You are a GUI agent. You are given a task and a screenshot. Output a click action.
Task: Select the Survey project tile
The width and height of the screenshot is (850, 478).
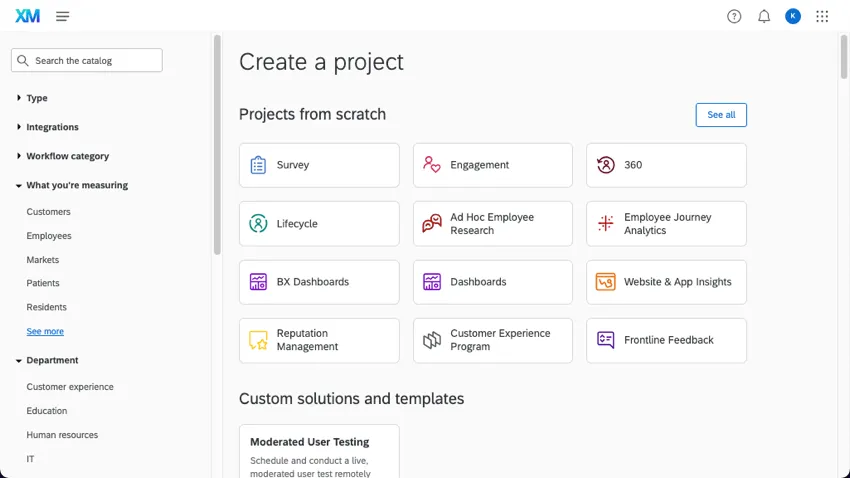click(319, 165)
